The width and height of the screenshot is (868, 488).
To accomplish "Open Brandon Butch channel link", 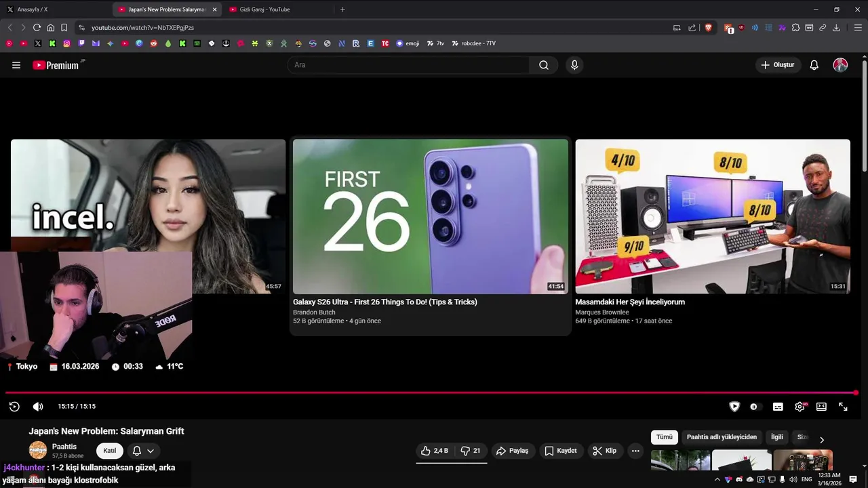I will 314,312.
